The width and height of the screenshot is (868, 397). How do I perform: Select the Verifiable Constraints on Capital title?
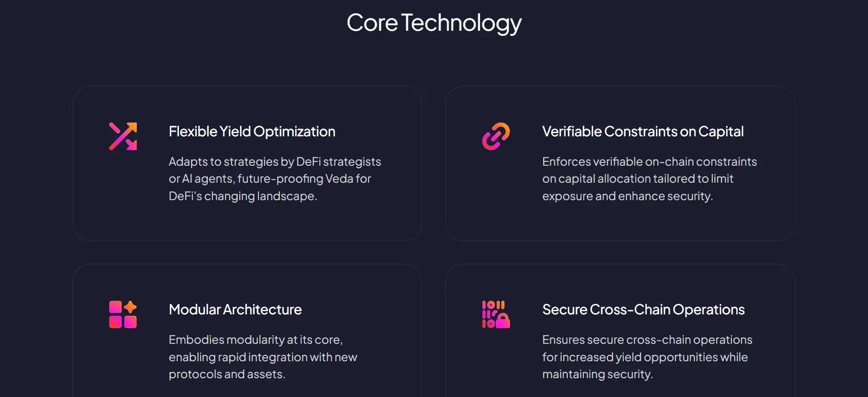point(643,132)
